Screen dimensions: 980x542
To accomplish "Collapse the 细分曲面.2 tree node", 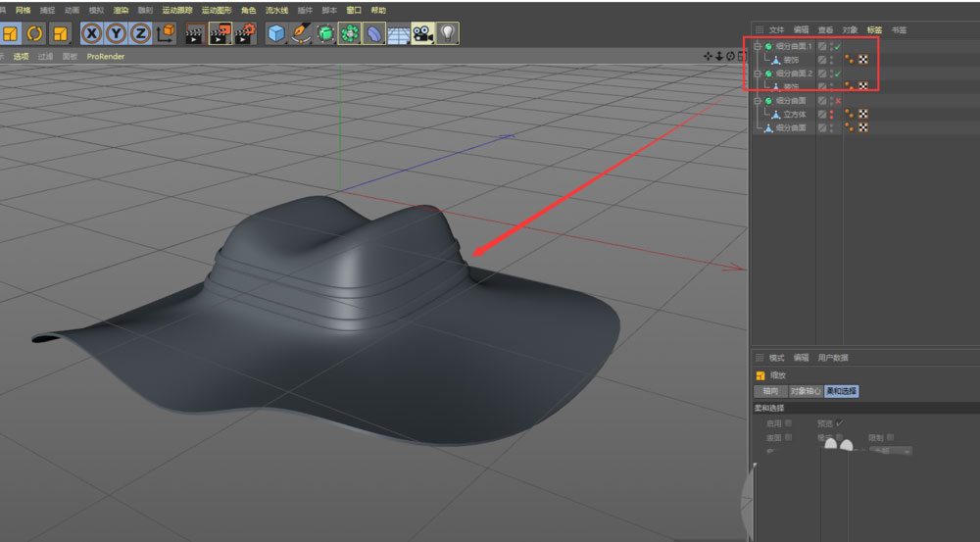I will (x=758, y=74).
